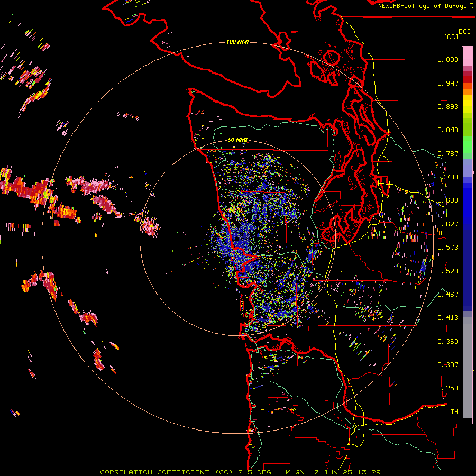Click the 0.893 legend value
476x476 pixels.
448,106
